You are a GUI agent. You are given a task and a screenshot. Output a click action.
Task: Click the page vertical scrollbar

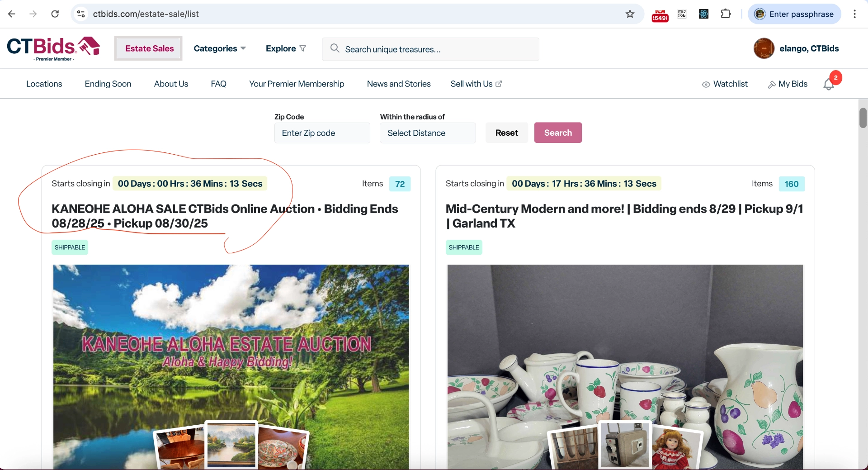863,119
